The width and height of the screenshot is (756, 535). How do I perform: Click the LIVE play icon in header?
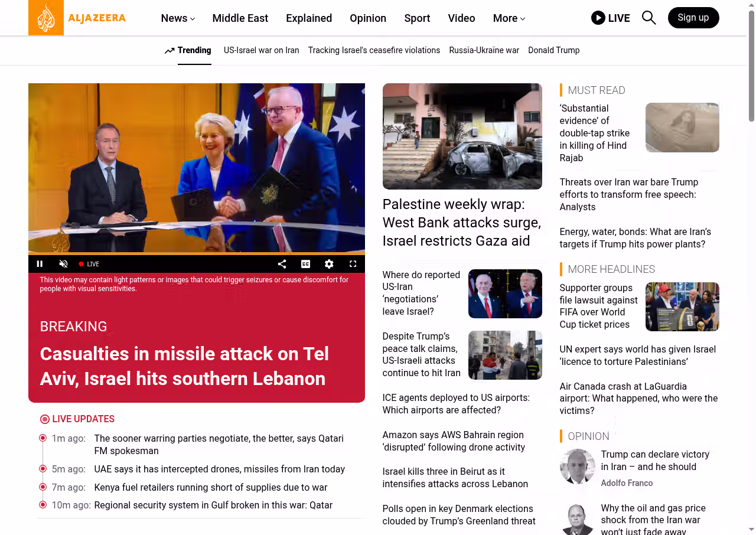(x=598, y=18)
